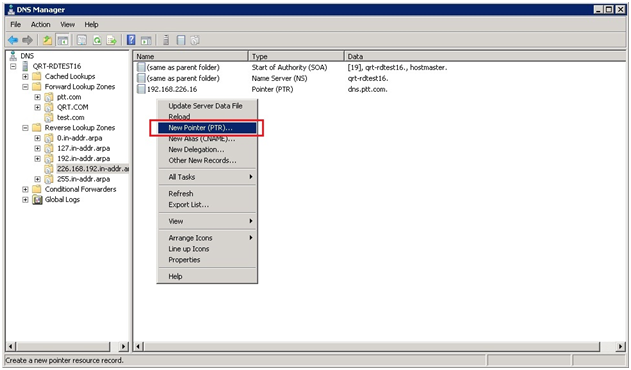Collapse the Forward Lookup Zones node
The width and height of the screenshot is (631, 370).
tap(25, 87)
